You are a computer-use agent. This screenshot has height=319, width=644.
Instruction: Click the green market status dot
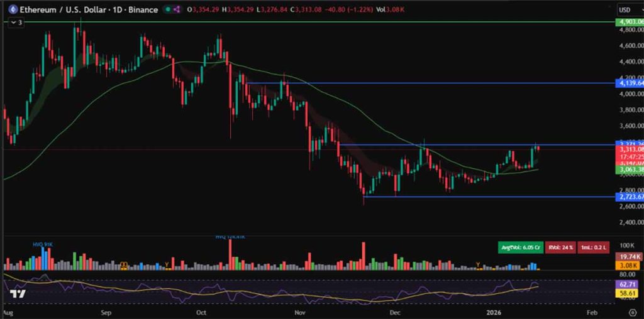point(169,9)
